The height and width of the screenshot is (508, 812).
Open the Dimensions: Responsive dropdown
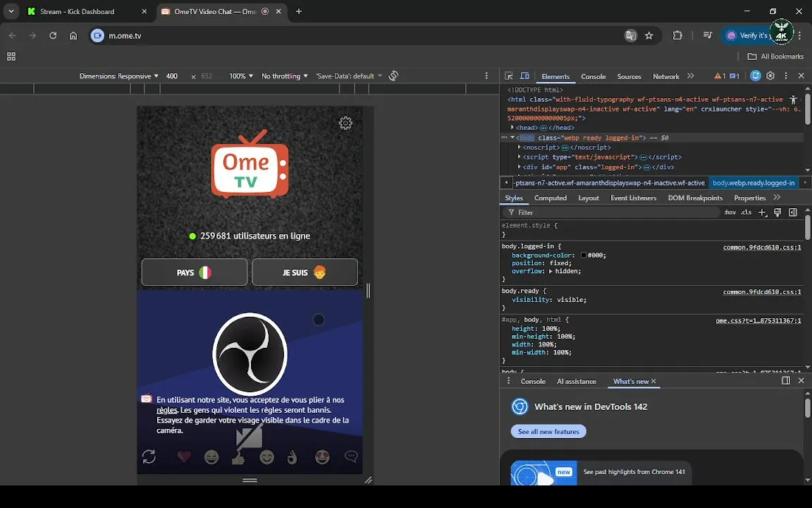pos(118,75)
